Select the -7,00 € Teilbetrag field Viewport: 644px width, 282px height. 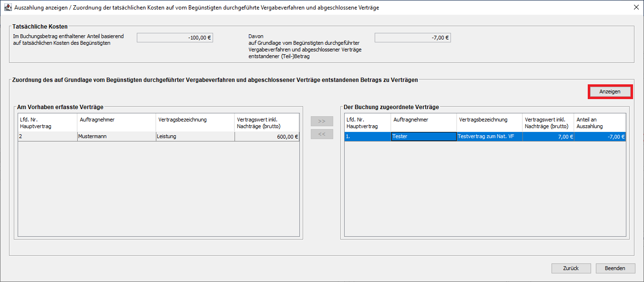[412, 38]
